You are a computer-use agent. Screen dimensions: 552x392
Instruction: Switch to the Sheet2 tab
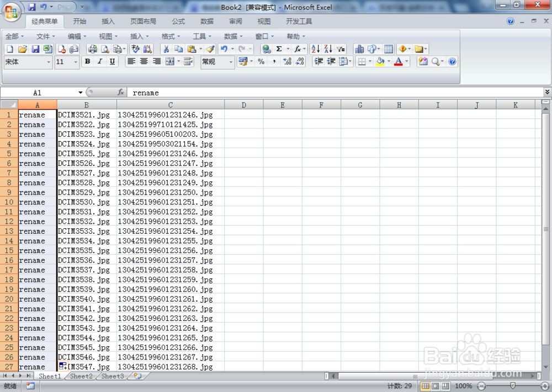[81, 376]
